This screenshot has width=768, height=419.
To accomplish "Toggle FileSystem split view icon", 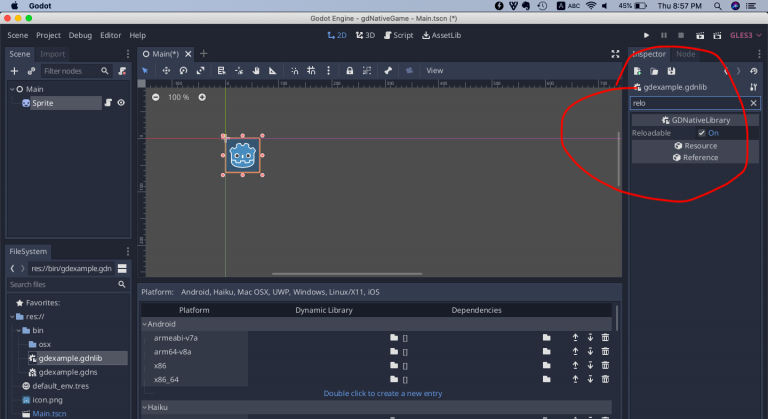I will tap(122, 269).
